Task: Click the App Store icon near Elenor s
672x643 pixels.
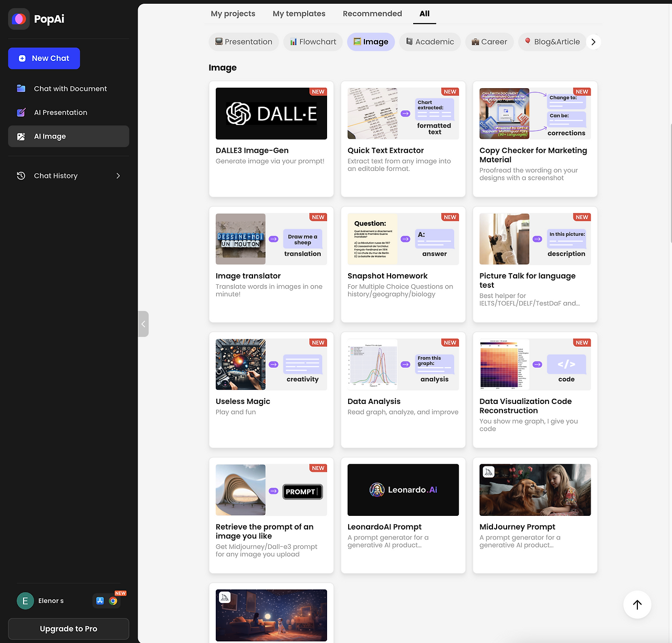Action: tap(100, 601)
